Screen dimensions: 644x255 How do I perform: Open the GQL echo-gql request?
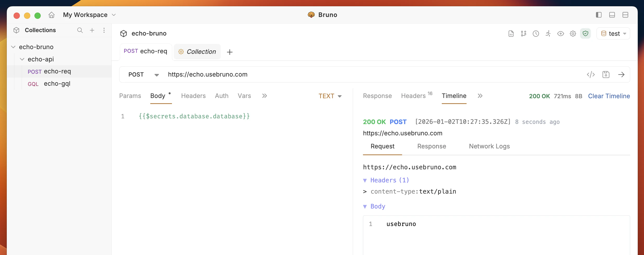point(59,84)
